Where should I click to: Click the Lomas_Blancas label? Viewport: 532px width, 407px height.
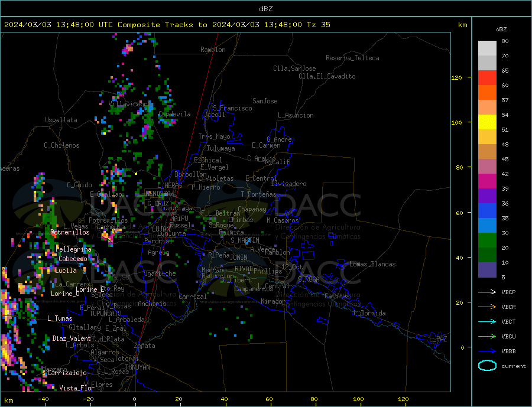pos(372,264)
